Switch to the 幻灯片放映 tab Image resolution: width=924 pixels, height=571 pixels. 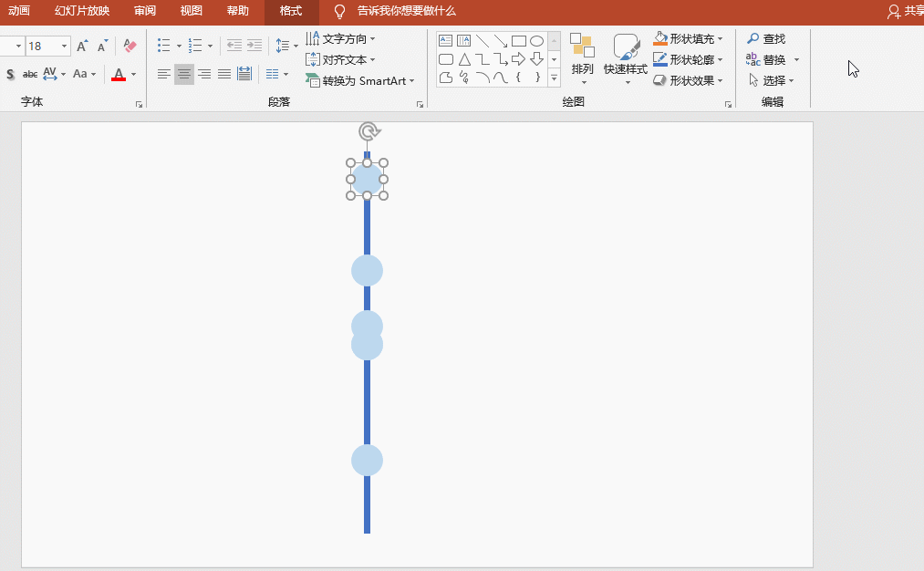coord(82,11)
